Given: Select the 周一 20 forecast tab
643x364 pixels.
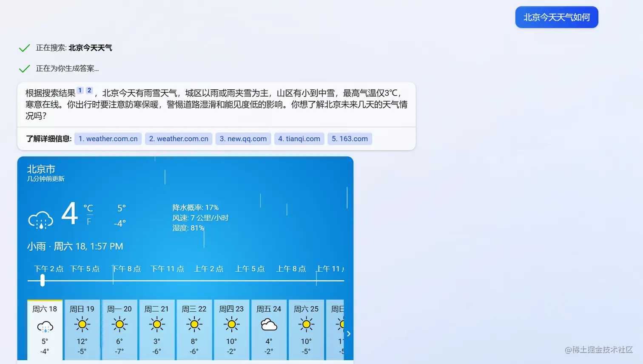Looking at the screenshot, I should [x=119, y=330].
